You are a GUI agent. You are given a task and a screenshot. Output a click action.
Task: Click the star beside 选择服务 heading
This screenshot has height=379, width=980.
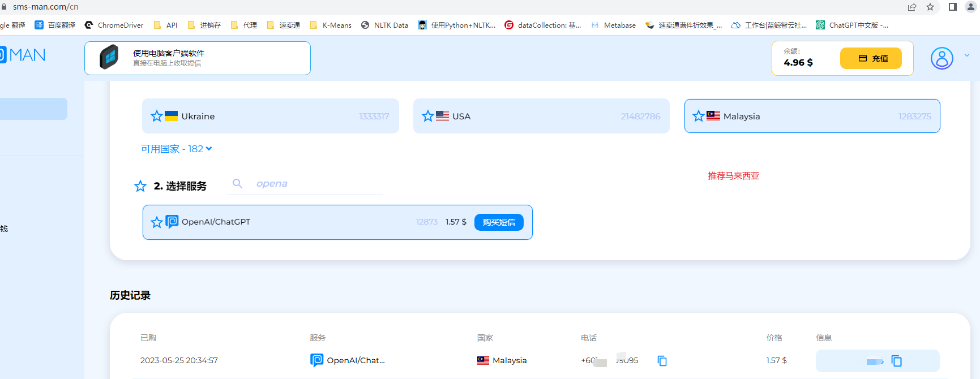coord(140,186)
